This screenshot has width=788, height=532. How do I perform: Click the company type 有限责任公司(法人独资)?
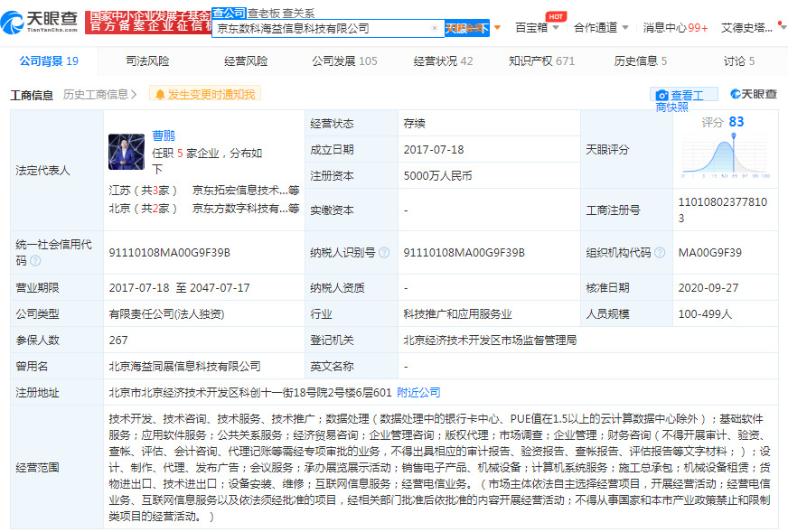166,314
